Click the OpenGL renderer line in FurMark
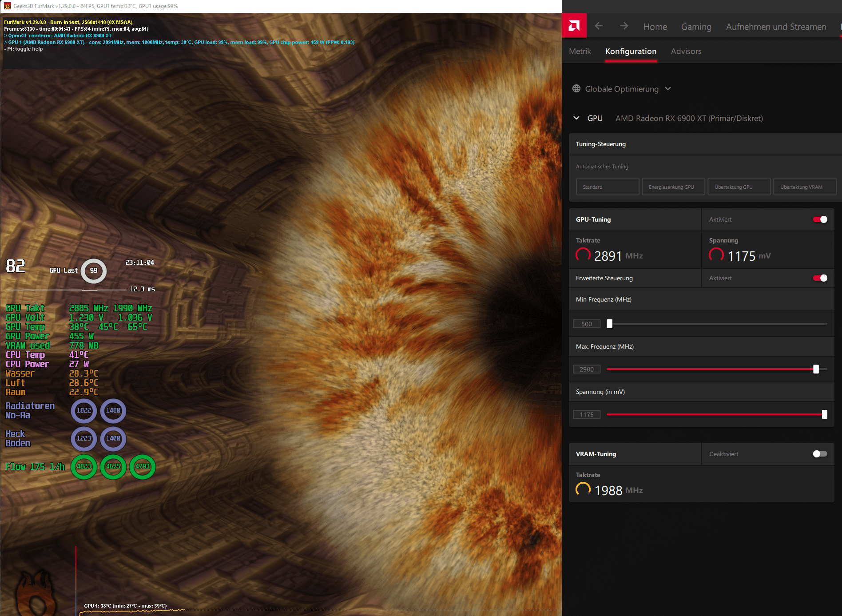Viewport: 842px width, 616px height. point(58,36)
